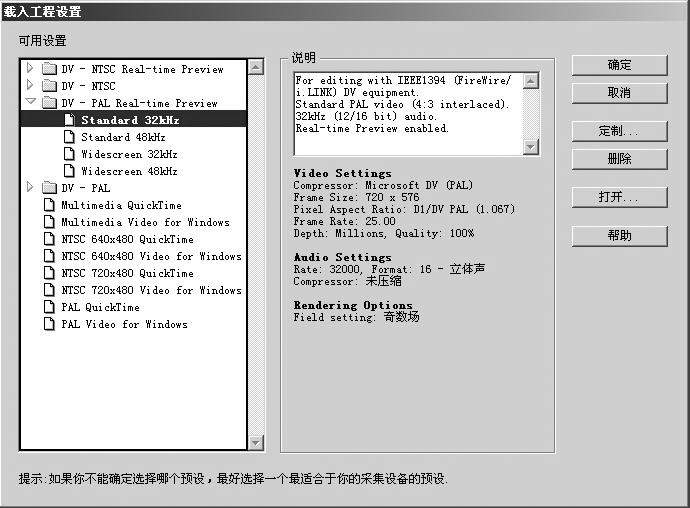Click the preset list scroll-down arrow
The width and height of the screenshot is (690, 508).
(x=256, y=442)
